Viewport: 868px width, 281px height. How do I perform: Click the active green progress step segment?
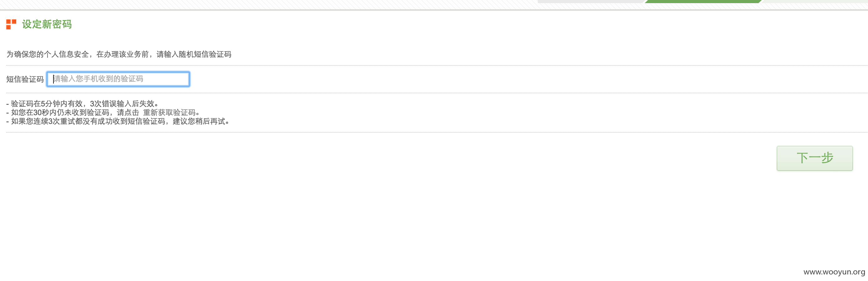(x=703, y=1)
